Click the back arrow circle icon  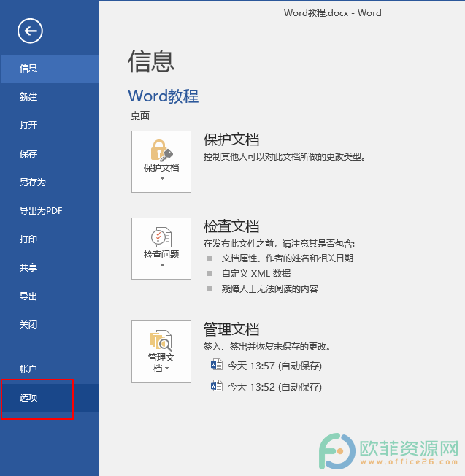[x=30, y=31]
